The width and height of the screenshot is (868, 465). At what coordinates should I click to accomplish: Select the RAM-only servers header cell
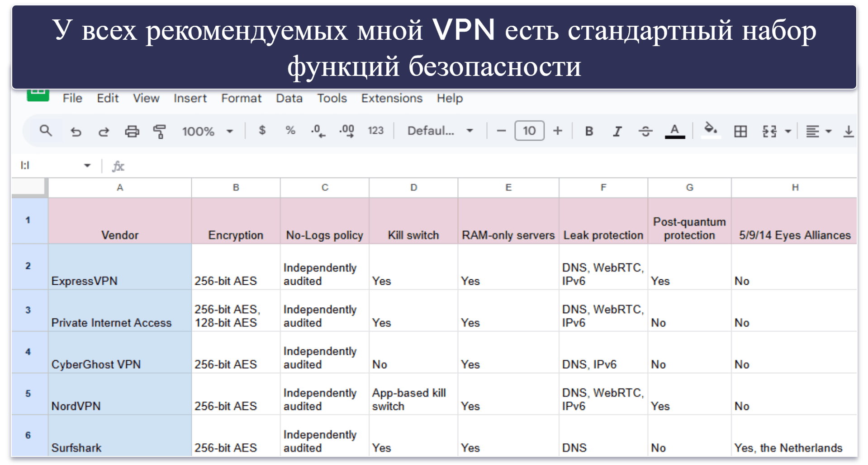tap(508, 221)
